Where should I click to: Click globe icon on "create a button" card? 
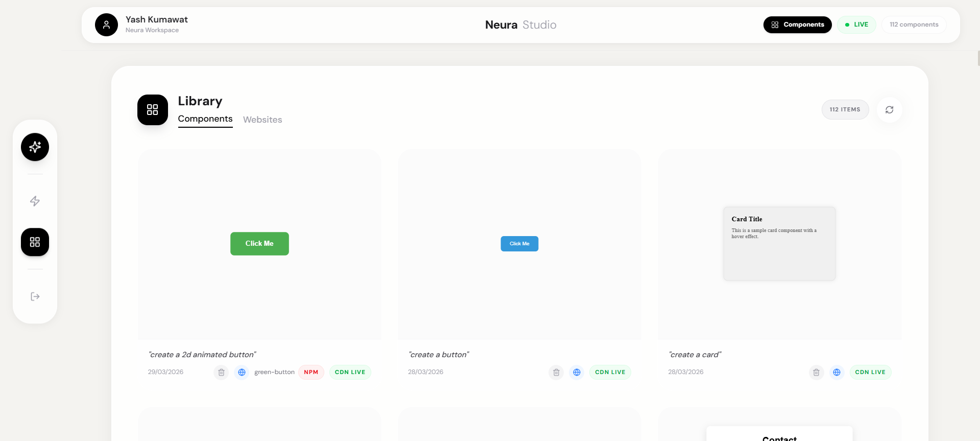point(577,372)
